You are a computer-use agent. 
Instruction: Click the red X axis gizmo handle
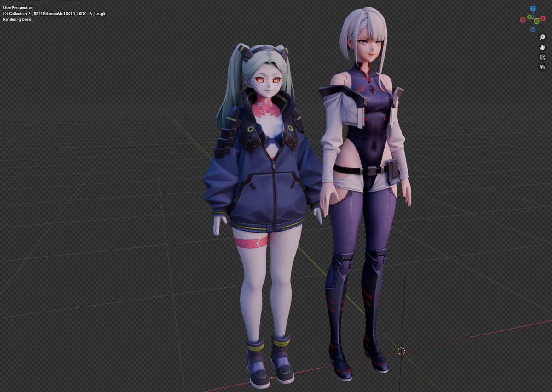(x=543, y=18)
